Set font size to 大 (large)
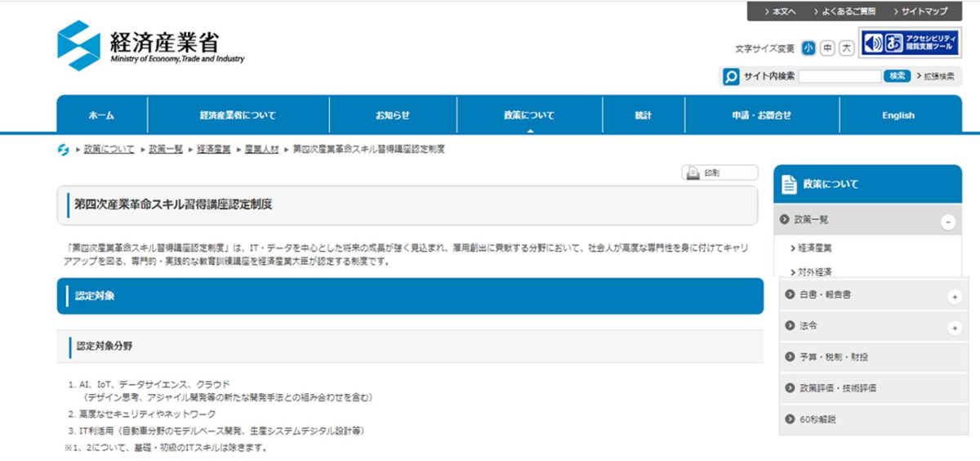 pos(847,48)
